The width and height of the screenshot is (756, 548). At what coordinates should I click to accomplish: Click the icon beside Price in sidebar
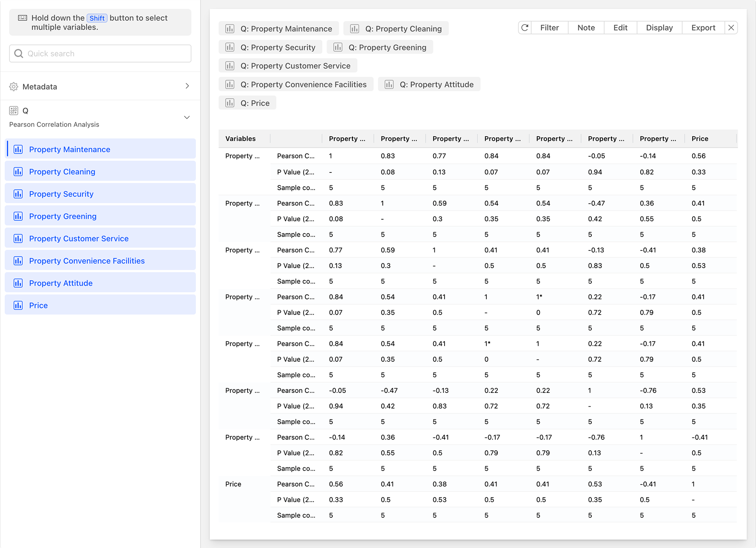click(x=18, y=305)
